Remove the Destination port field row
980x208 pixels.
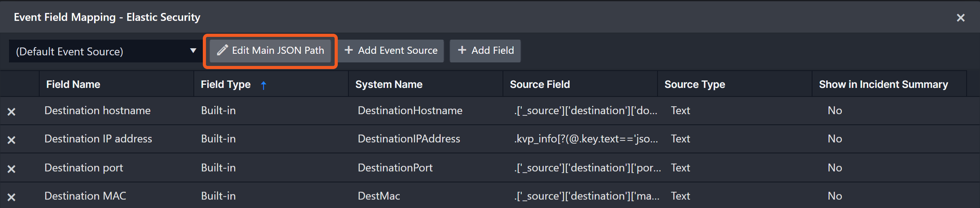11,169
